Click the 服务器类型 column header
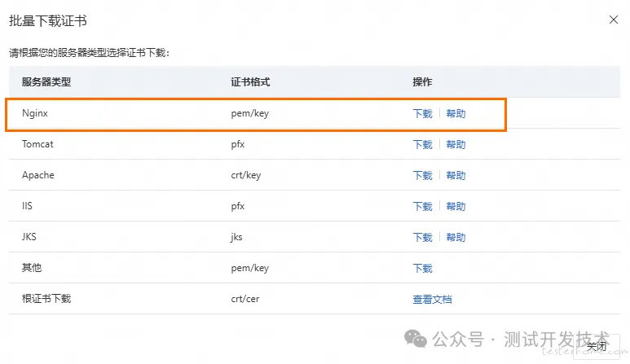Image resolution: width=630 pixels, height=364 pixels. coord(46,82)
